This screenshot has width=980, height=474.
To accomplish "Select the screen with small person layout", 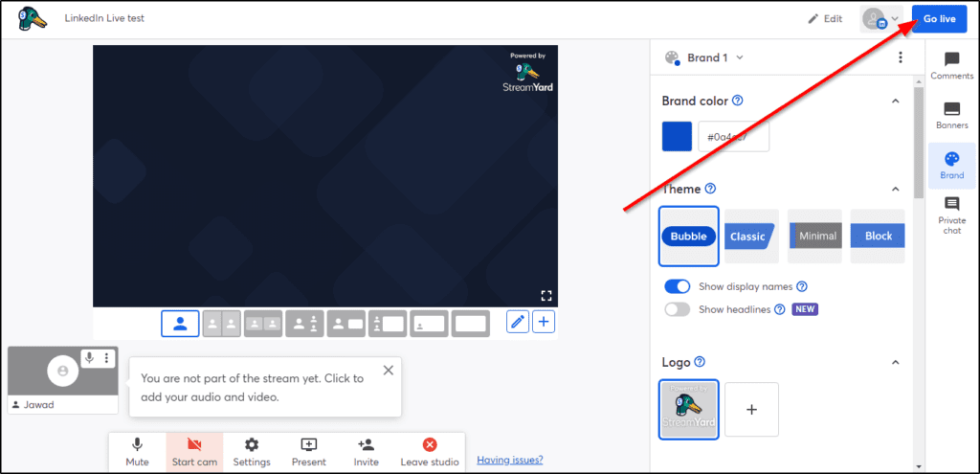I will [x=430, y=324].
